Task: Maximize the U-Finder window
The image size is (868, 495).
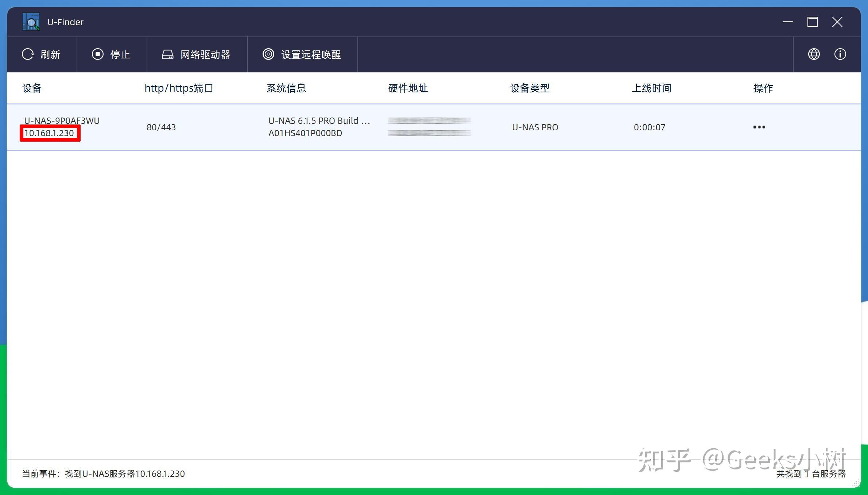Action: (812, 22)
